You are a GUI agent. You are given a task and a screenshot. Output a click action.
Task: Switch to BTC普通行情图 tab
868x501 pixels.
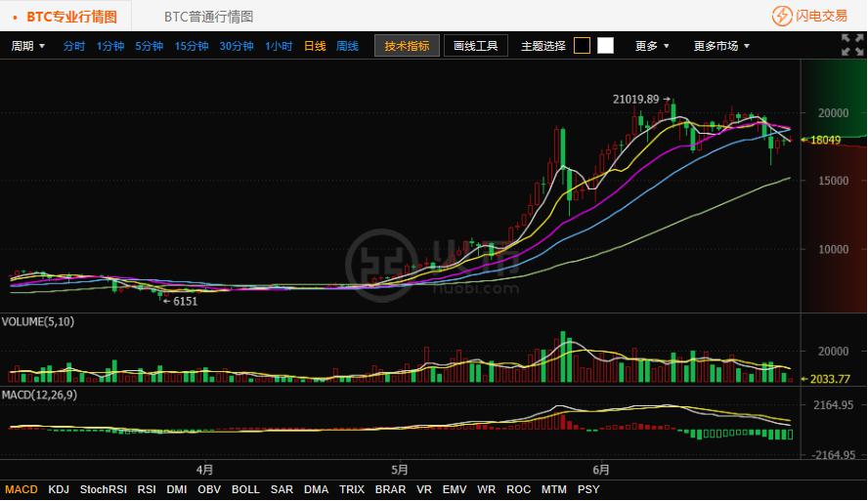click(x=208, y=17)
